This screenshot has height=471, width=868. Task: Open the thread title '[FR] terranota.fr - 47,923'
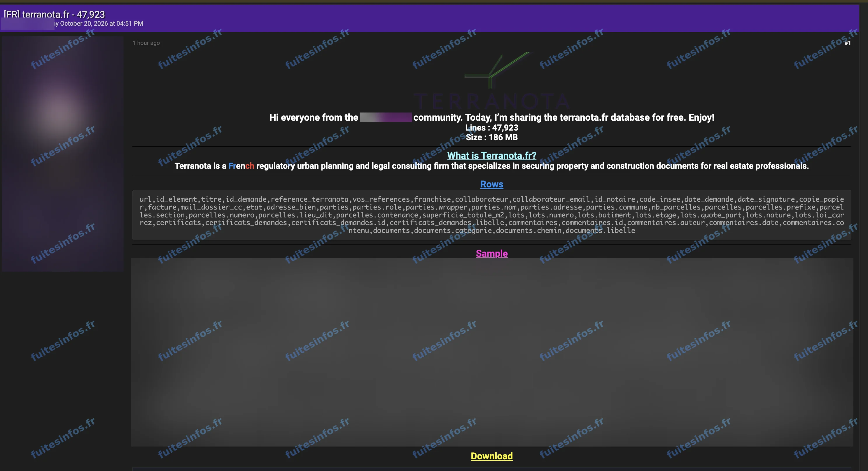pyautogui.click(x=54, y=14)
